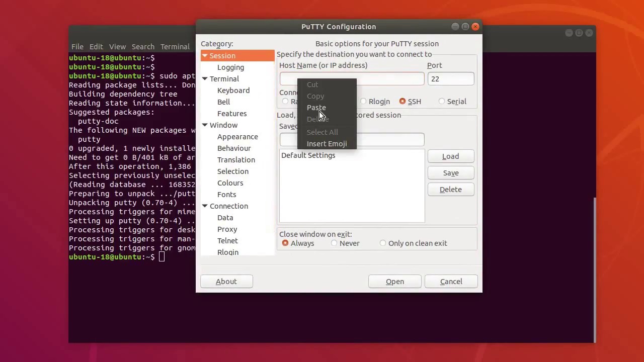The width and height of the screenshot is (644, 362).
Task: Select Translation in the category tree
Action: [x=236, y=160]
